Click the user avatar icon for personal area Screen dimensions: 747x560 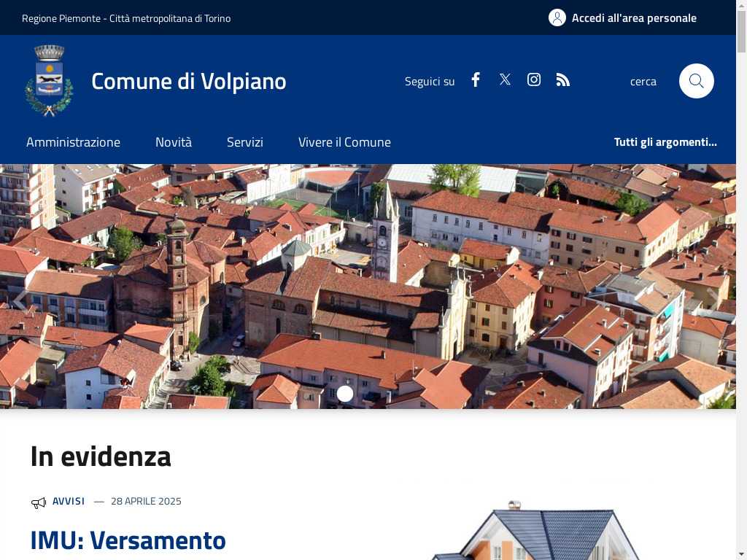(557, 17)
